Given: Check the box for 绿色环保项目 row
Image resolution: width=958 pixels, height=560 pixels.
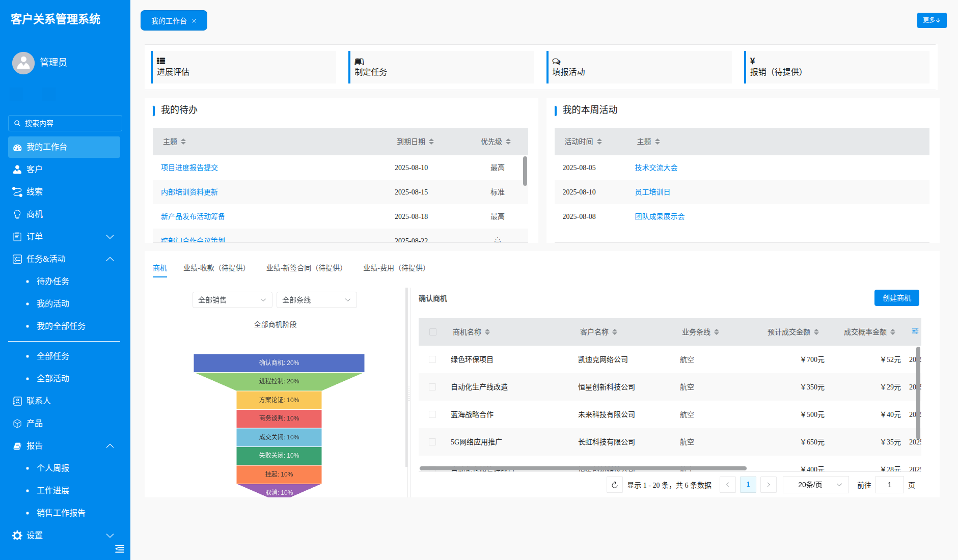Looking at the screenshot, I should click(x=432, y=359).
